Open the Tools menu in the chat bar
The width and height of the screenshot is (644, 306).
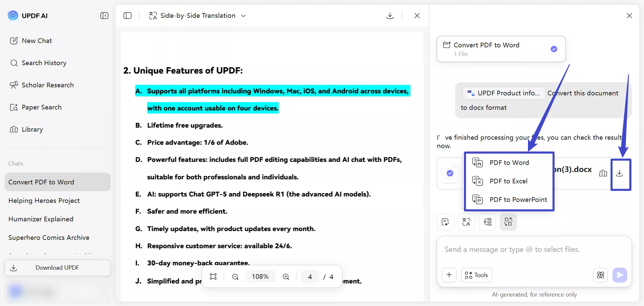coord(476,275)
